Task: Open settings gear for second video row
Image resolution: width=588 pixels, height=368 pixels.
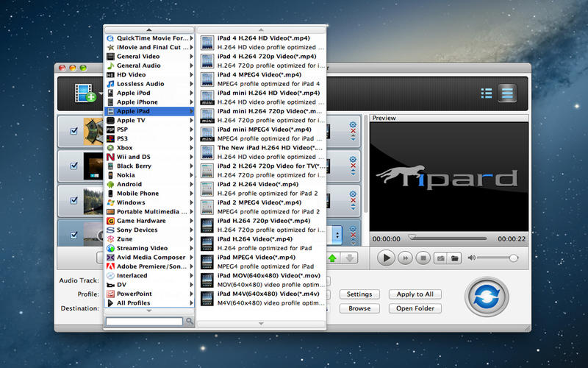Action: (353, 159)
